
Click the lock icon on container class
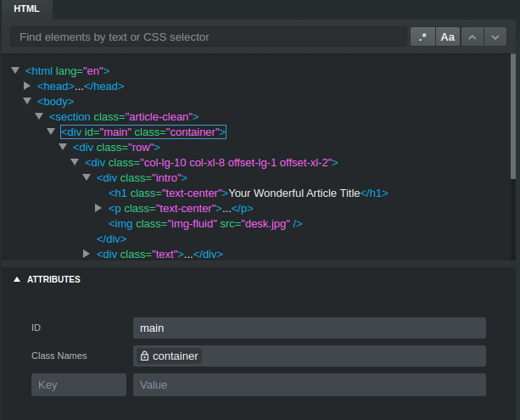click(144, 356)
